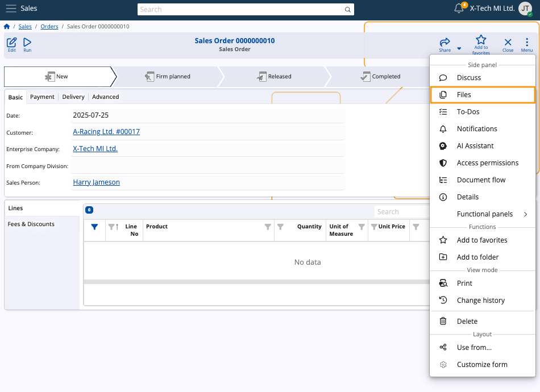The height and width of the screenshot is (392, 540).
Task: Expand the Share dropdown arrow
Action: [459, 49]
